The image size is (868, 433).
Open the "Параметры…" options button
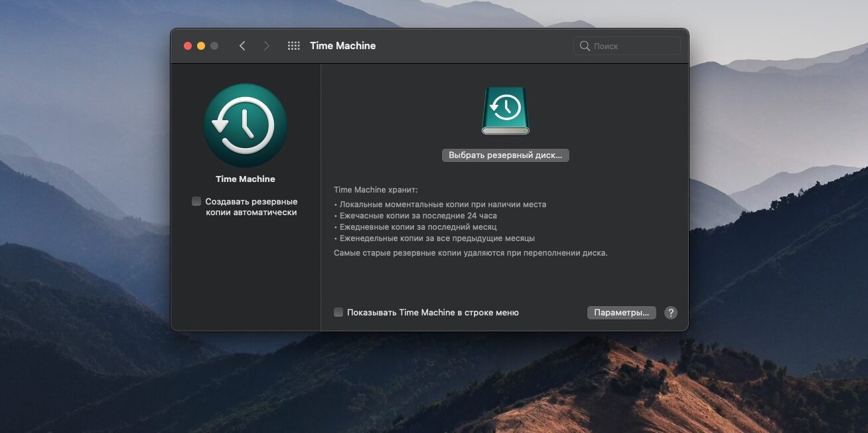coord(621,313)
